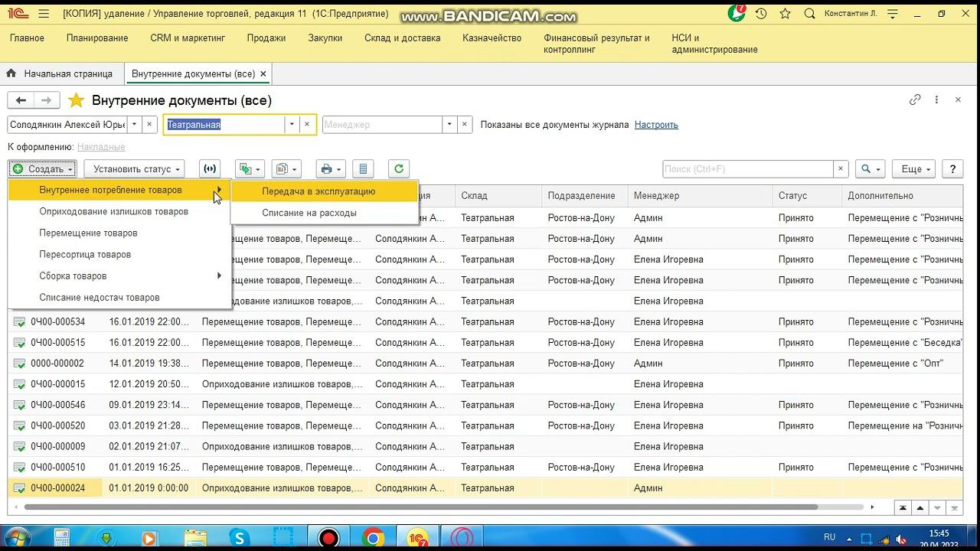The height and width of the screenshot is (551, 980).
Task: Select Перемещение товаров in the menu
Action: [x=119, y=233]
